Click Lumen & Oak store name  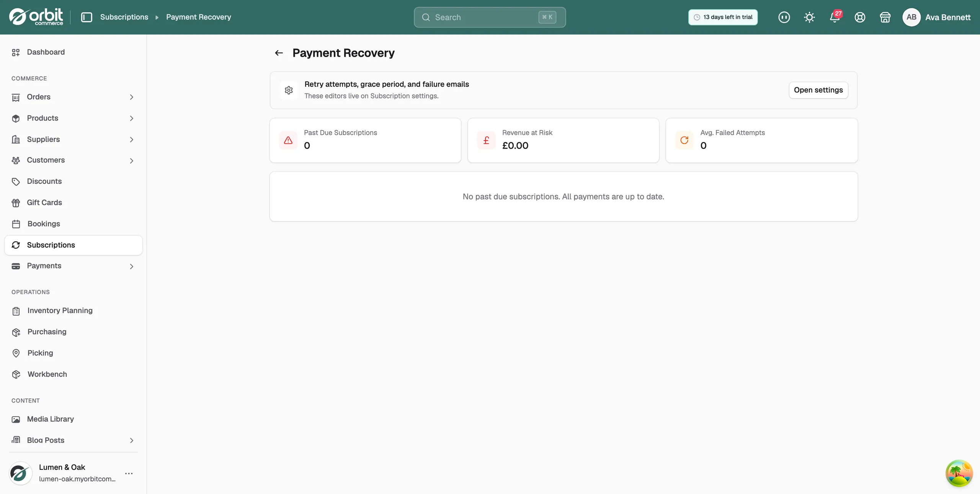pyautogui.click(x=62, y=467)
